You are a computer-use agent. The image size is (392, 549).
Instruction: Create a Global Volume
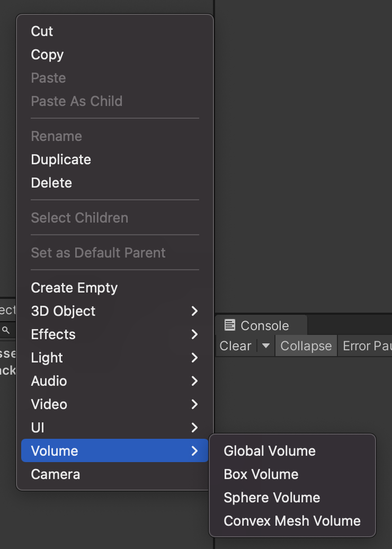tap(270, 451)
